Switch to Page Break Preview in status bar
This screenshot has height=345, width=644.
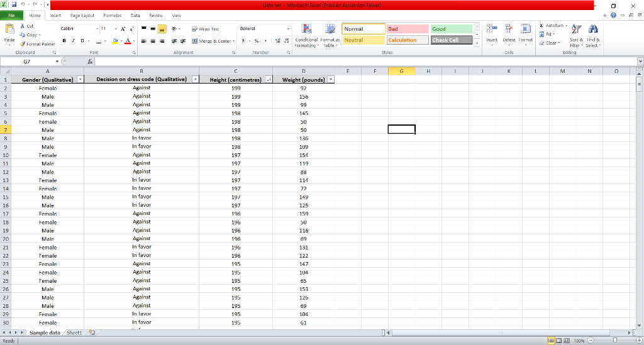pos(567,341)
